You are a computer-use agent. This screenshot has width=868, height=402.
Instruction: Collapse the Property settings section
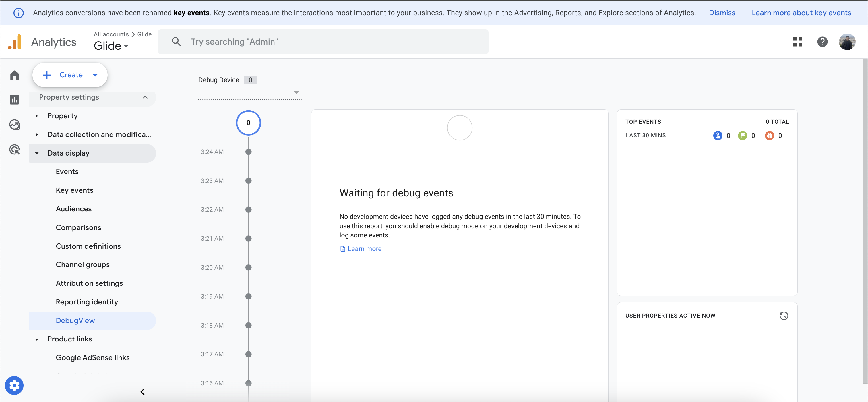coord(145,97)
